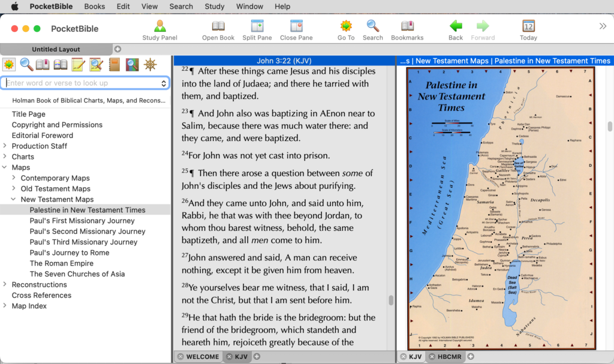614x364 pixels.
Task: Open the Edit menu
Action: pos(123,6)
